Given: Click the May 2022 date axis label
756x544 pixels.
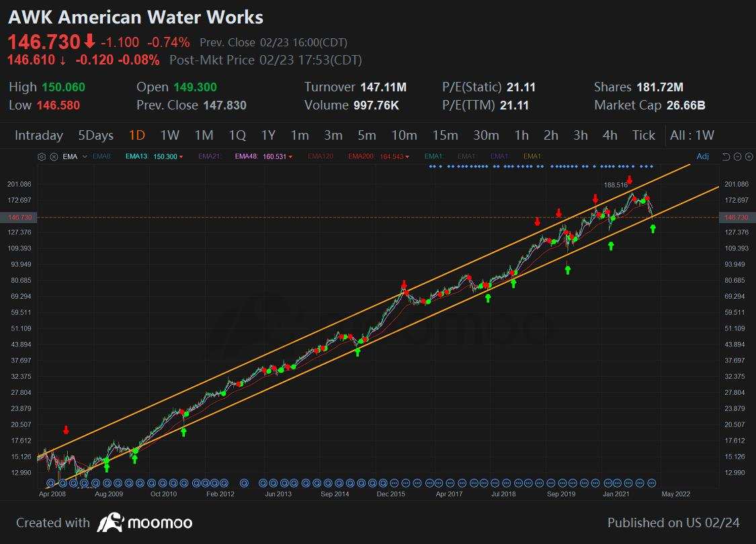Looking at the screenshot, I should (x=675, y=494).
